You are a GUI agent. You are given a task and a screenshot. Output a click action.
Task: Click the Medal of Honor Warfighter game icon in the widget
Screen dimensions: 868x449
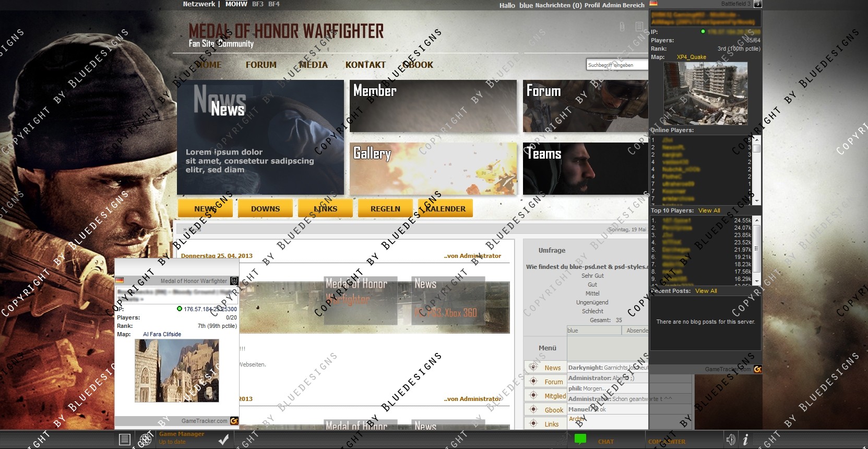[234, 281]
